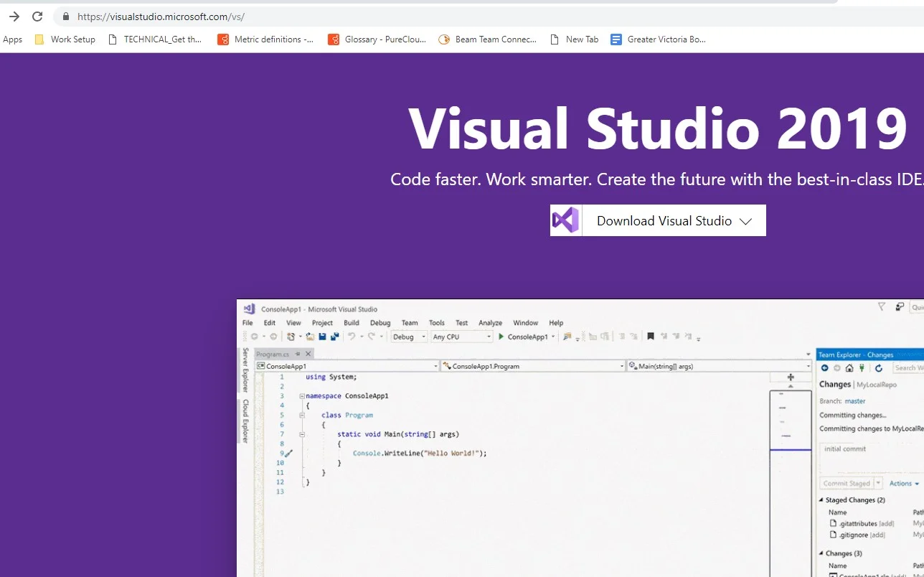Click the master branch link

[855, 401]
